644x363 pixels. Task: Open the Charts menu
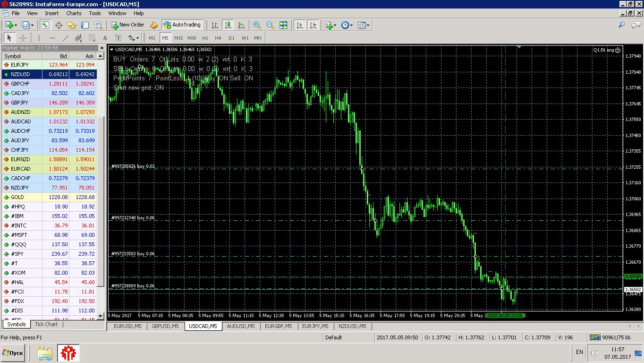coord(74,13)
